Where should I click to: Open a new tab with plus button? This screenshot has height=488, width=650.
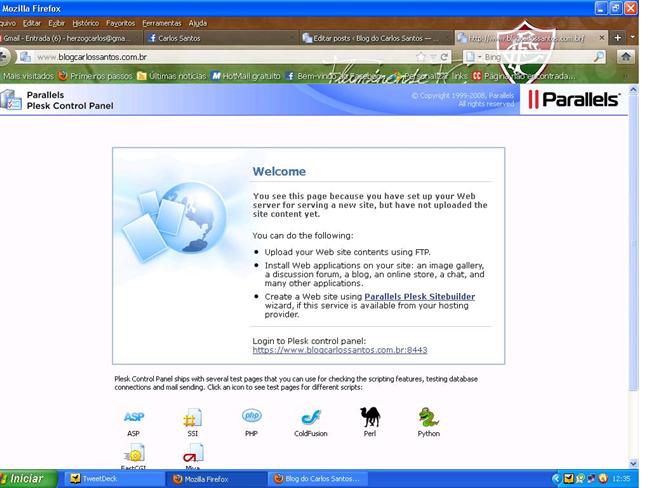click(618, 38)
